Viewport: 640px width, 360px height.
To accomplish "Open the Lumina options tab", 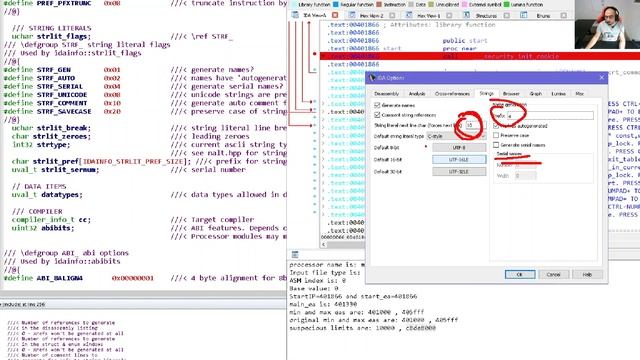I will [558, 94].
